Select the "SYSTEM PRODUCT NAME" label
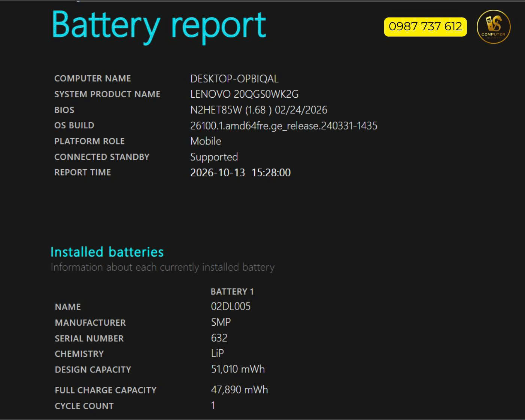 pos(107,94)
